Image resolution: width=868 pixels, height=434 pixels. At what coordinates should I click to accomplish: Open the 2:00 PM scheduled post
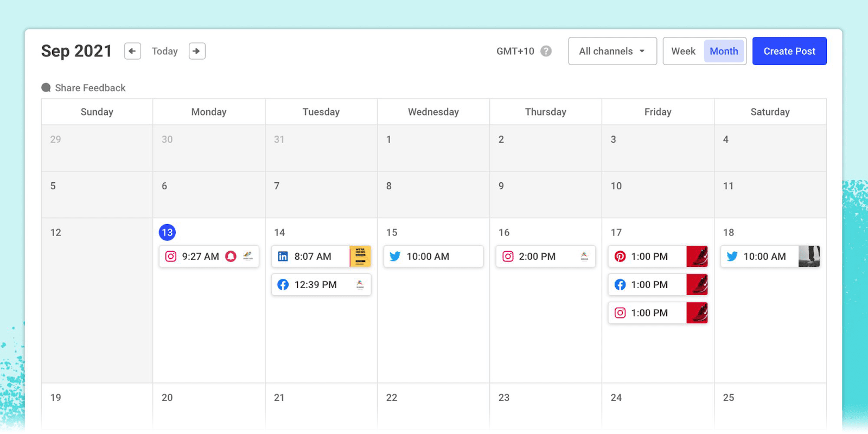[x=546, y=257]
